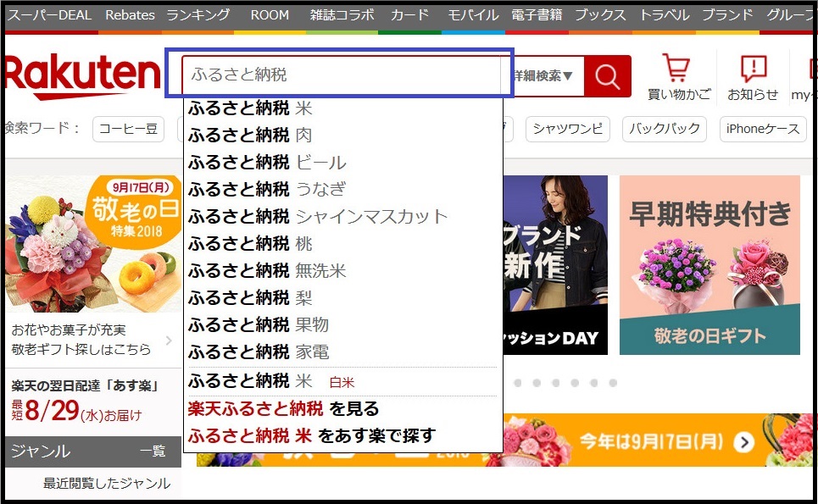
Task: Open the お知らせ notification icon
Action: [753, 69]
